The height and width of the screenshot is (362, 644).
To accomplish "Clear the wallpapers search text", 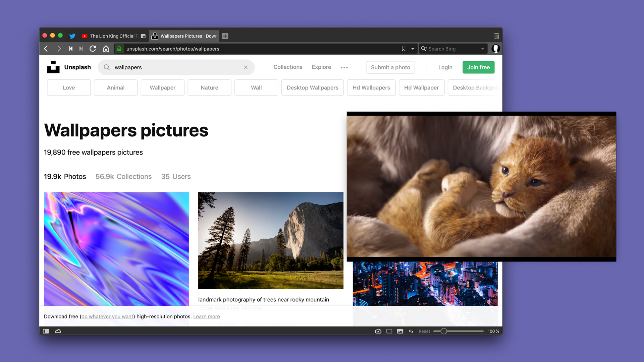I will click(x=246, y=67).
